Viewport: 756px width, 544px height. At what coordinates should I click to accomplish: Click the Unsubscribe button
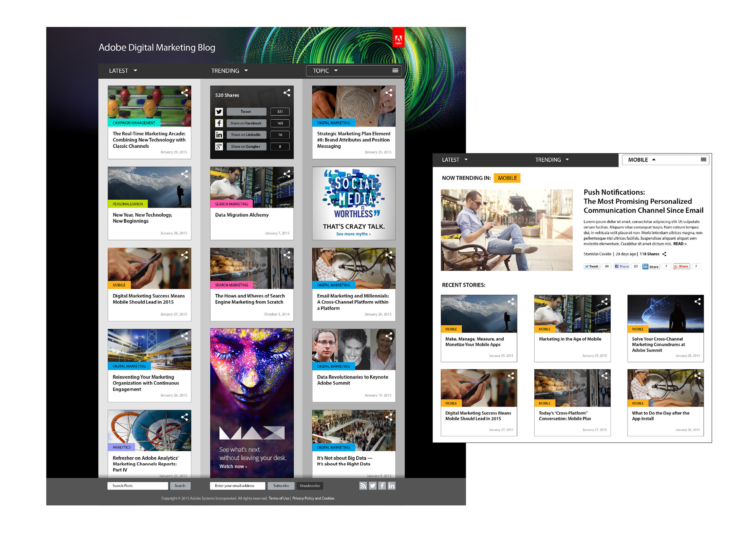pos(309,486)
